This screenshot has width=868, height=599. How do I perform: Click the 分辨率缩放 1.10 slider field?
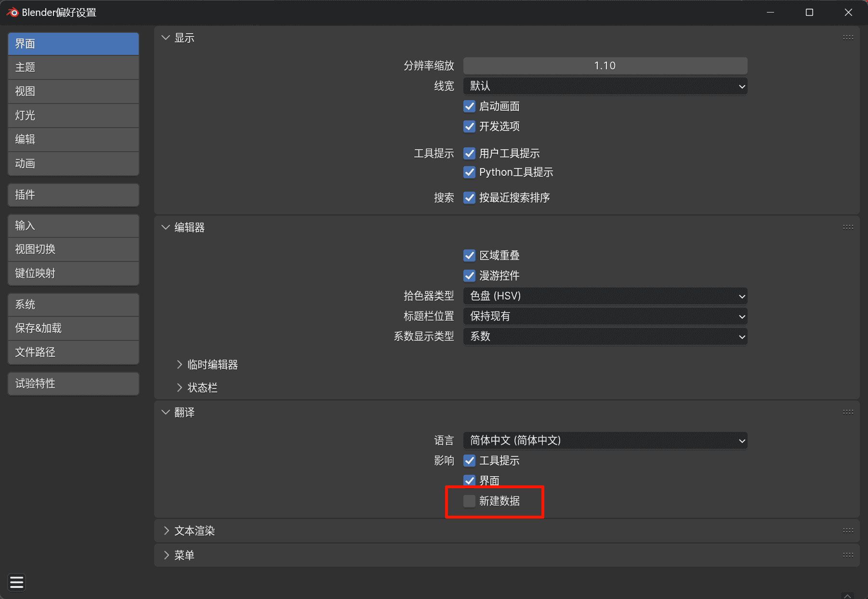605,65
